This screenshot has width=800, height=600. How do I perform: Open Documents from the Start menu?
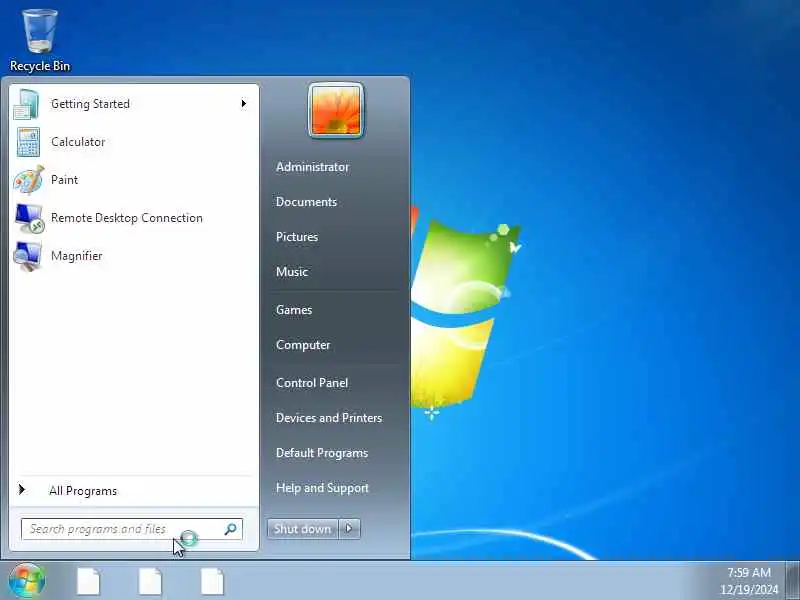[x=306, y=202]
